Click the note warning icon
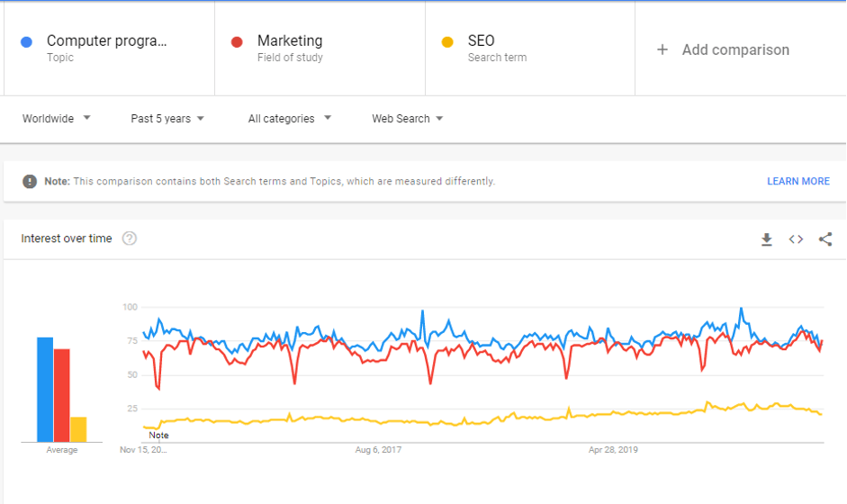 30,181
